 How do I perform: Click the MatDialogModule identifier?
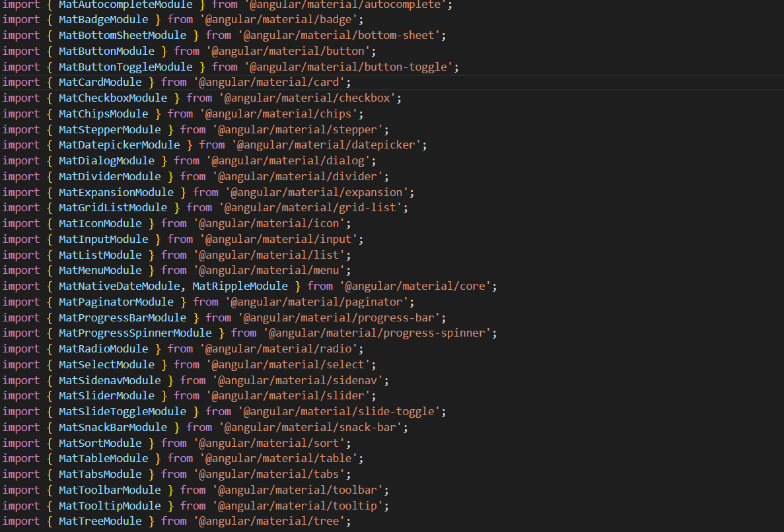pyautogui.click(x=106, y=160)
